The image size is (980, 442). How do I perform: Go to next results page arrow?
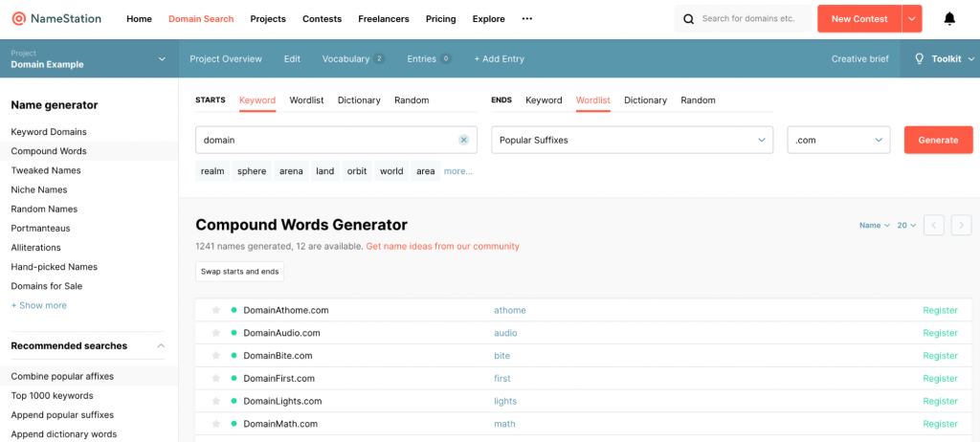(x=961, y=225)
